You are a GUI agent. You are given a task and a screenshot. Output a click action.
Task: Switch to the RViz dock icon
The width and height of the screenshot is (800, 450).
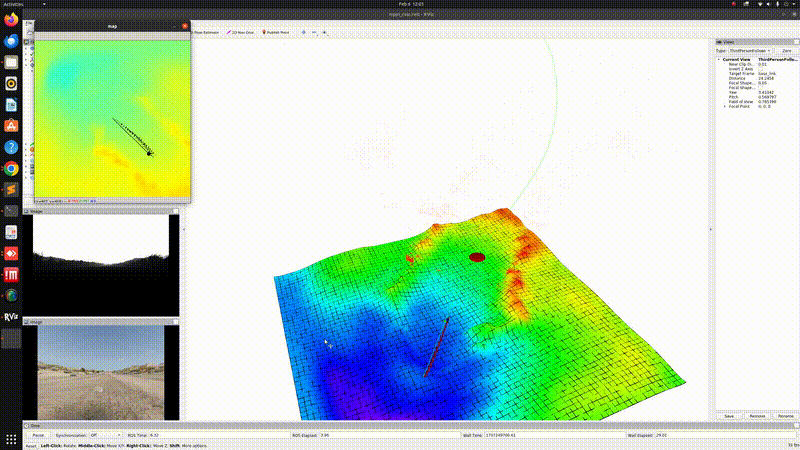pos(11,317)
